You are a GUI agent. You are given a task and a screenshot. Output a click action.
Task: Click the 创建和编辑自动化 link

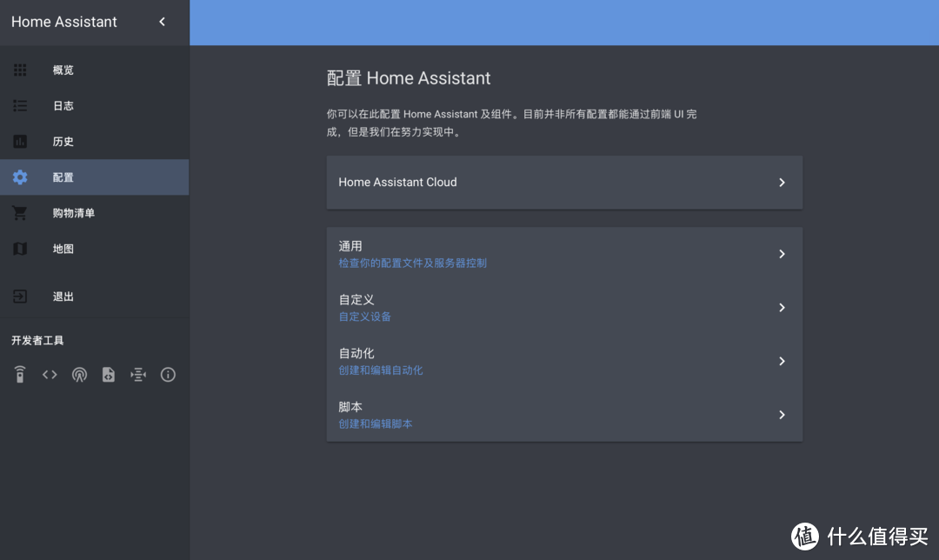point(380,370)
